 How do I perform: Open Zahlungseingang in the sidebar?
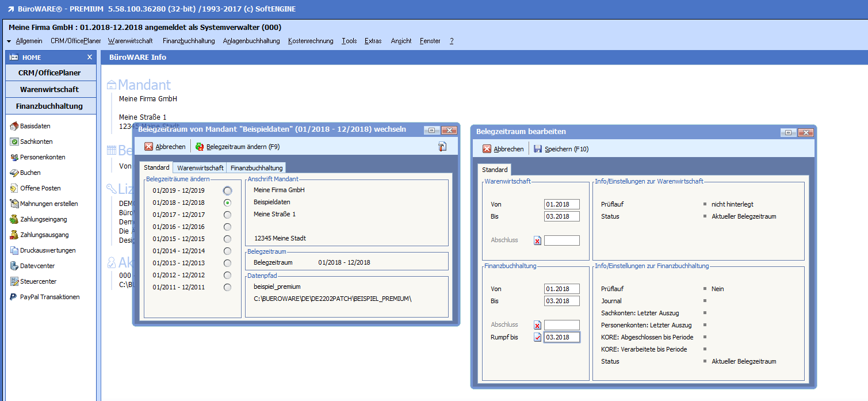[x=43, y=219]
